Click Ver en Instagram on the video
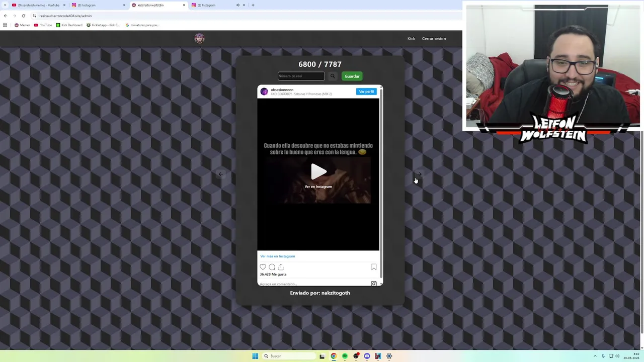Viewport: 644px width, 362px height. 318,187
